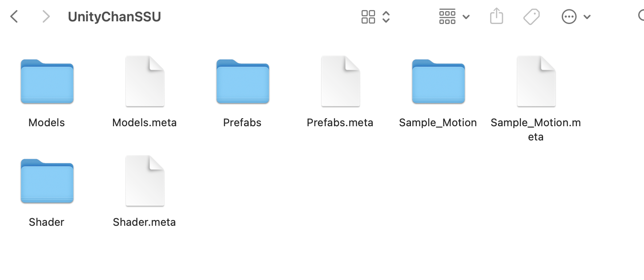Open the view mode up-down selector
The width and height of the screenshot is (644, 280).
pyautogui.click(x=386, y=17)
